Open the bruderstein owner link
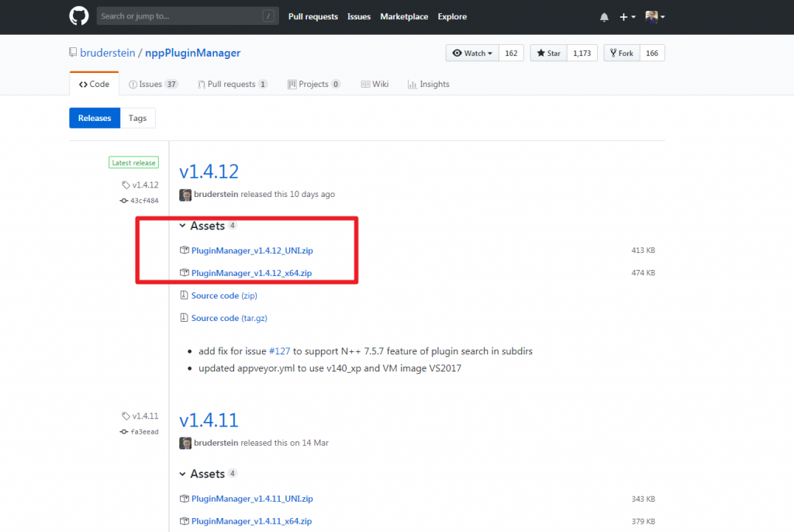The image size is (794, 532). [107, 53]
